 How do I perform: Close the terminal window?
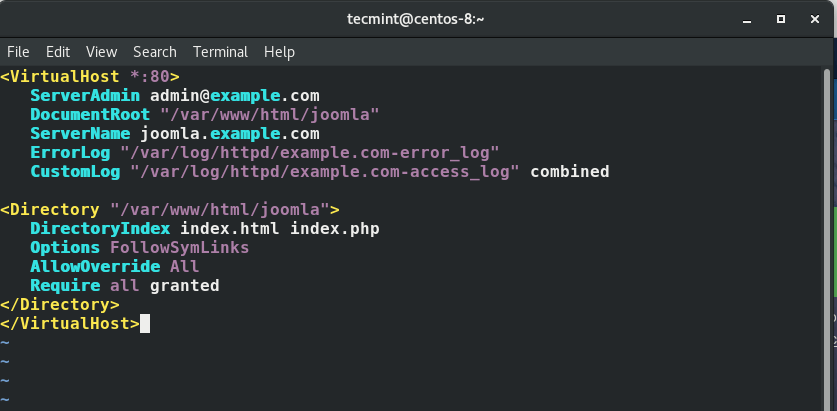pyautogui.click(x=815, y=19)
